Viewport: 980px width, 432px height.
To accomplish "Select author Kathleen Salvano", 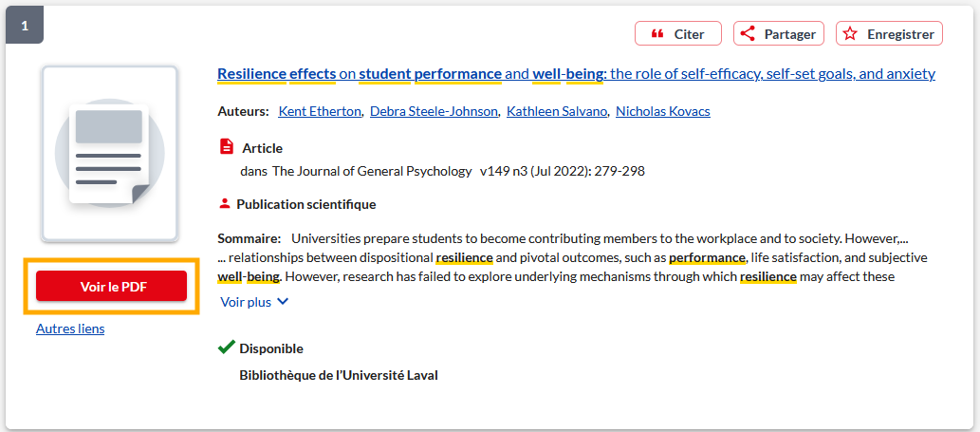I will pos(556,111).
